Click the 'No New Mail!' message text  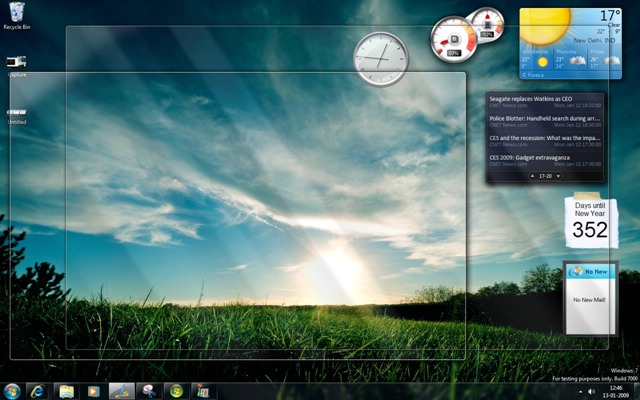click(589, 300)
